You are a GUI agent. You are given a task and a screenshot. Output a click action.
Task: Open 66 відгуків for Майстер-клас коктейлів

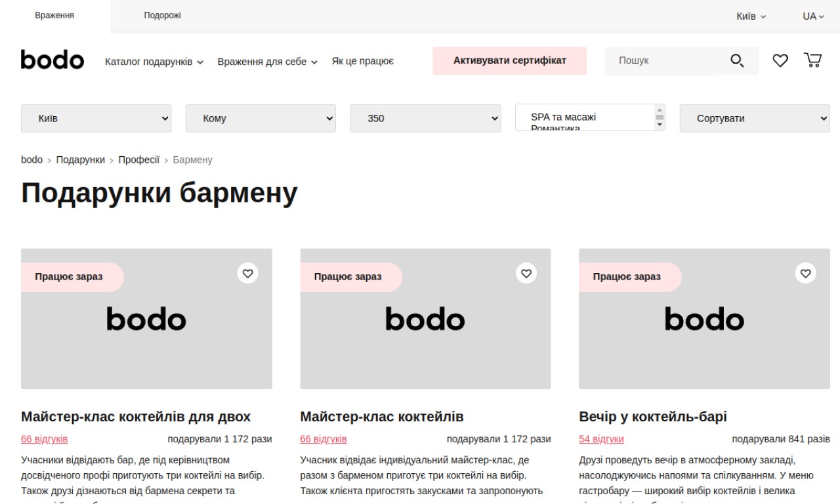[x=324, y=439]
